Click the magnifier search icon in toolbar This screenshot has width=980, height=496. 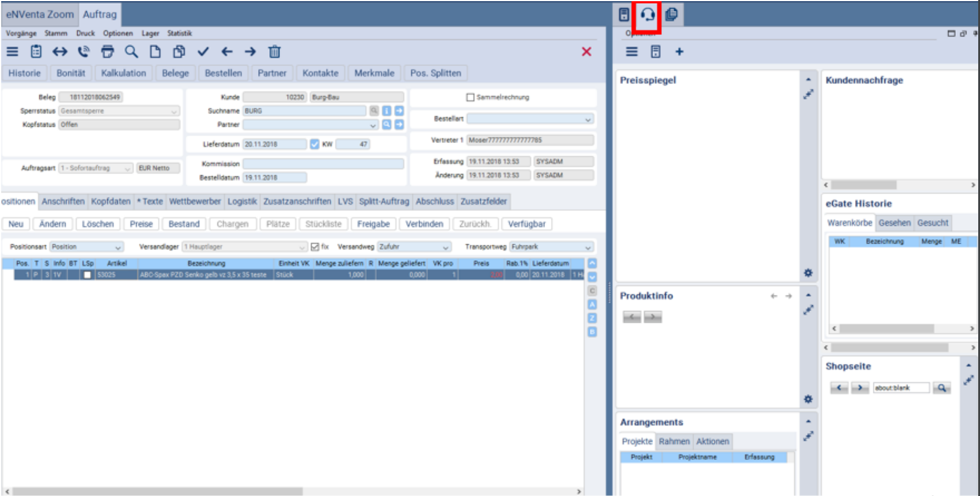[x=131, y=52]
